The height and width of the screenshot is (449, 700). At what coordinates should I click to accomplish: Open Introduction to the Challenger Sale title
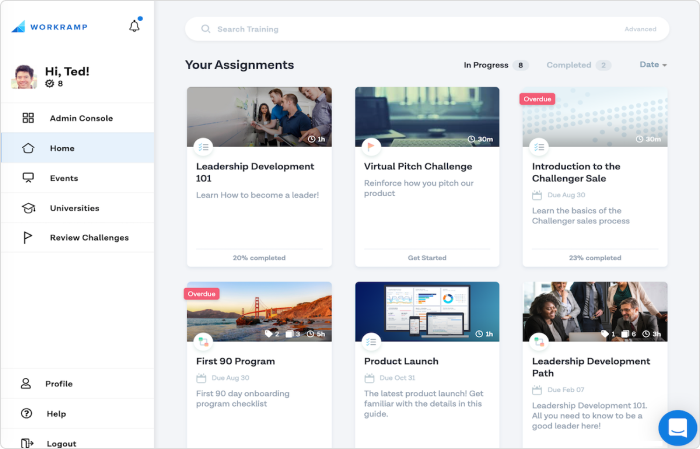[576, 172]
